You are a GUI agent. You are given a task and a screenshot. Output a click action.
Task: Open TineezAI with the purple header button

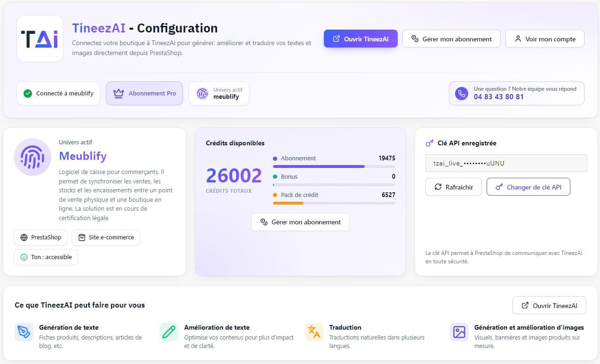(360, 39)
